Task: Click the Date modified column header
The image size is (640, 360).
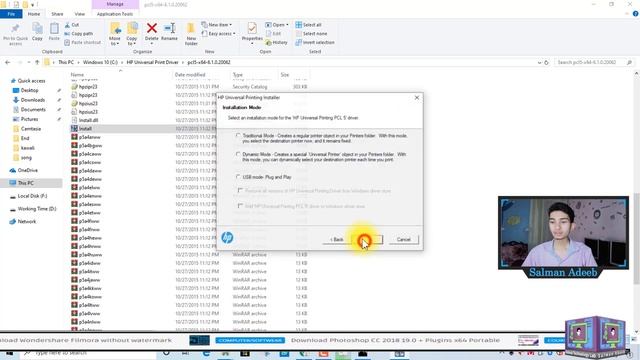Action: [x=190, y=75]
